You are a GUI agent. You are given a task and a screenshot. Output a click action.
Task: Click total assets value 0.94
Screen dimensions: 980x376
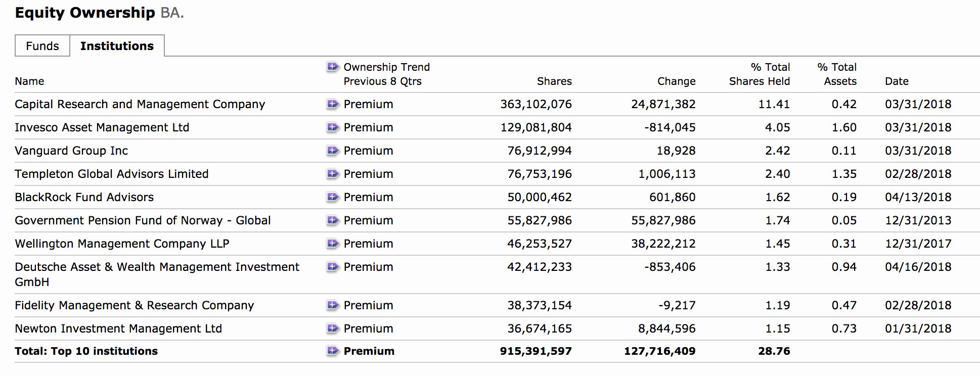point(844,267)
